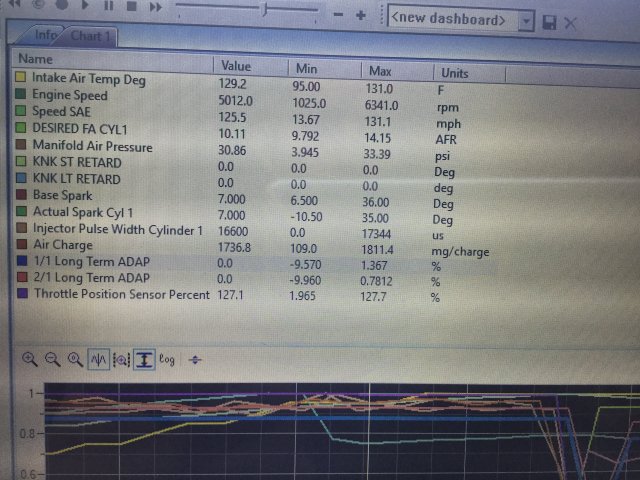
Task: Click the minus button beside the slider
Action: coord(337,15)
